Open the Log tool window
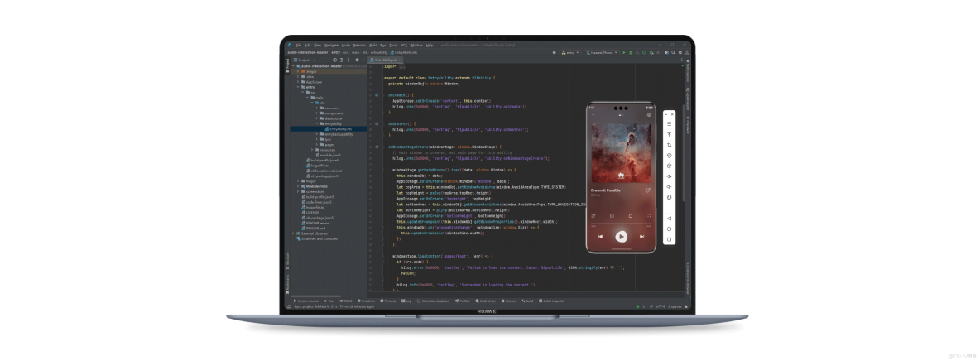 pyautogui.click(x=406, y=301)
